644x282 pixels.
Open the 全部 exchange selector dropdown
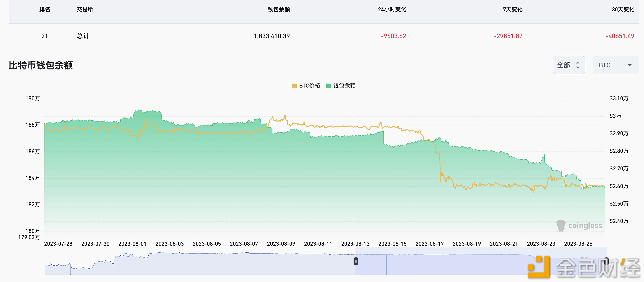point(569,65)
